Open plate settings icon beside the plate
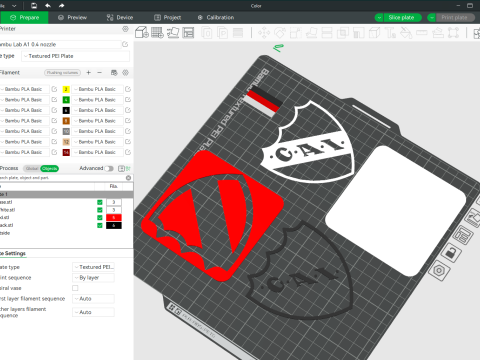480x360 pixels. pyautogui.click(x=439, y=271)
